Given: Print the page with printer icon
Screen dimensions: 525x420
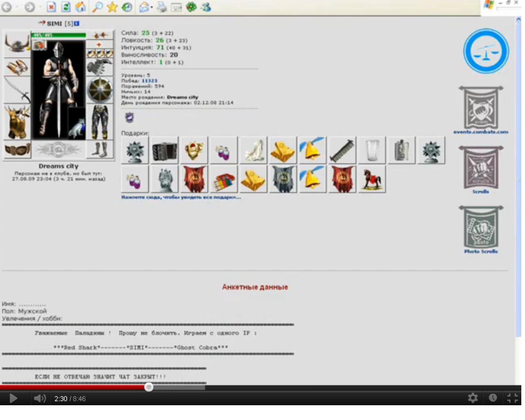Looking at the screenshot, I should coord(162,7).
